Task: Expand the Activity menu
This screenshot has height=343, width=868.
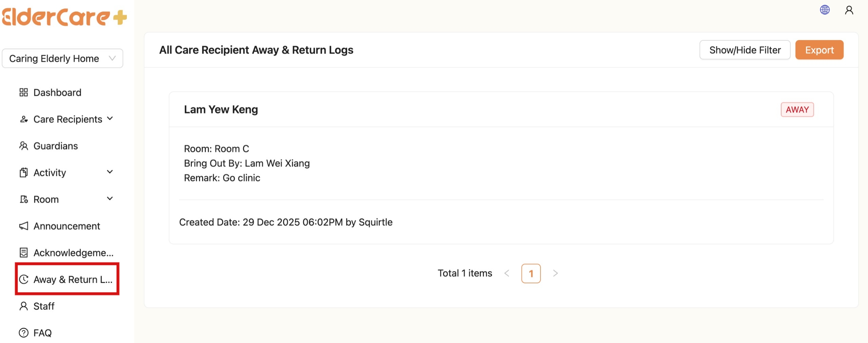Action: point(109,172)
